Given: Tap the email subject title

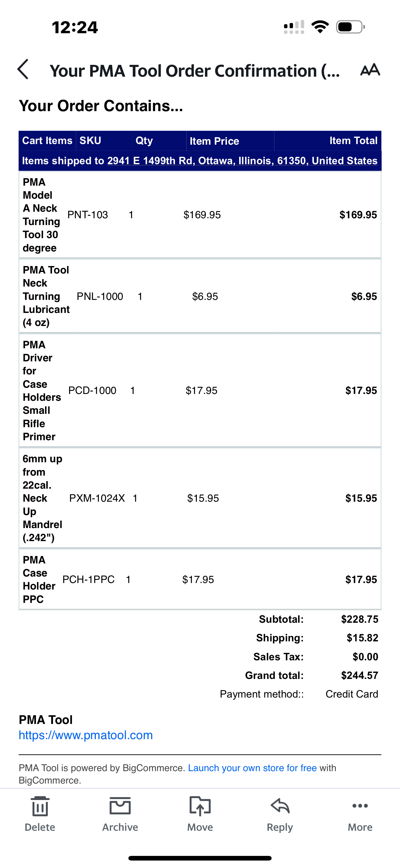Looking at the screenshot, I should (195, 71).
